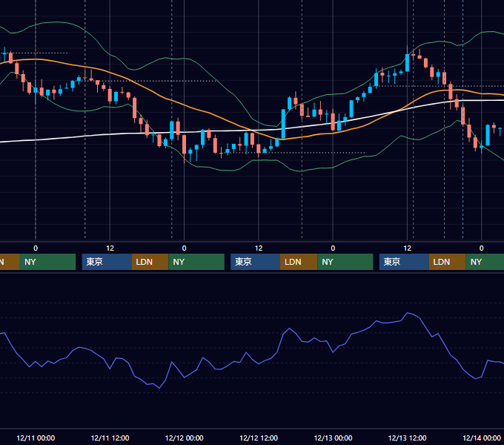Select the 12/14 00:00 date label
504x445 pixels.
click(x=482, y=438)
